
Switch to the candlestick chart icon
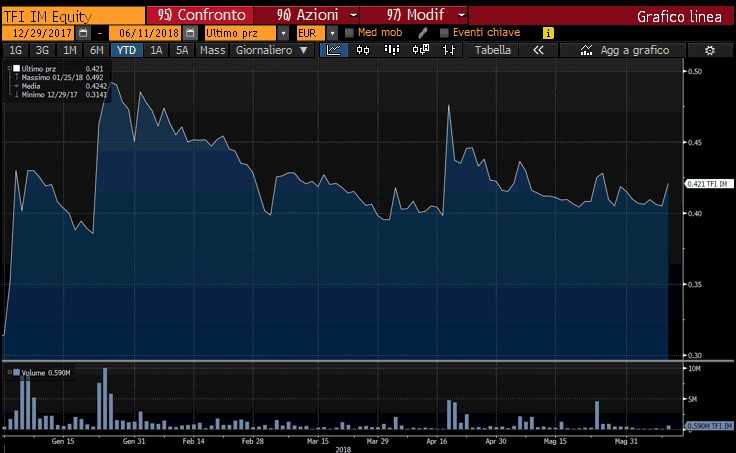(x=363, y=50)
